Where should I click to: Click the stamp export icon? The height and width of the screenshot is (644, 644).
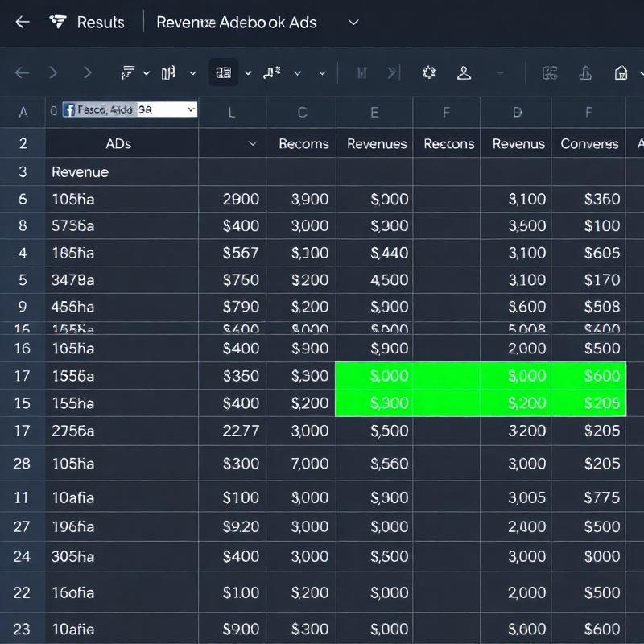[585, 73]
